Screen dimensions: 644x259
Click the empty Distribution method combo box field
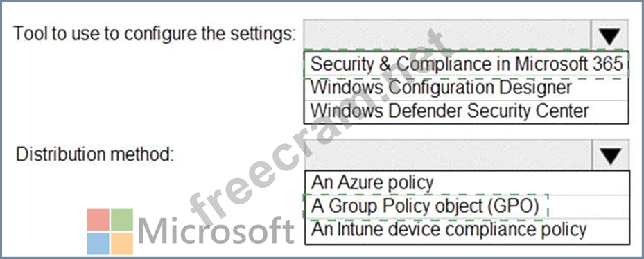pos(449,155)
